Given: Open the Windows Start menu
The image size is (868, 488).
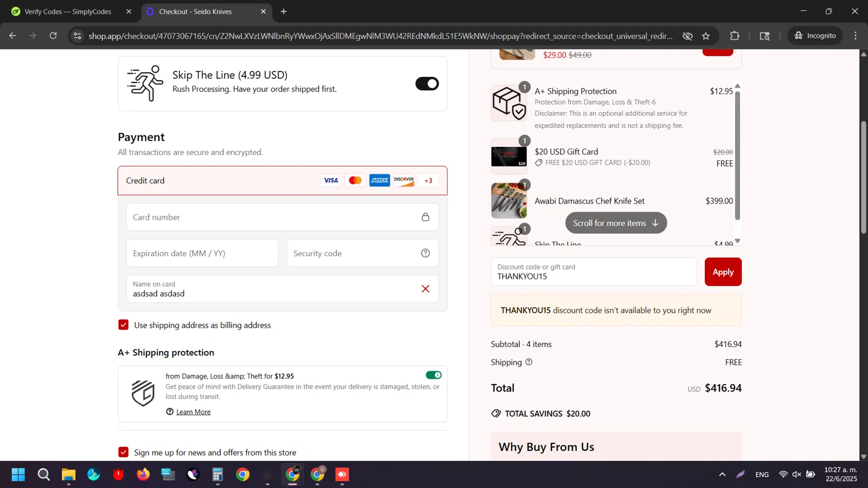Looking at the screenshot, I should click(x=19, y=475).
